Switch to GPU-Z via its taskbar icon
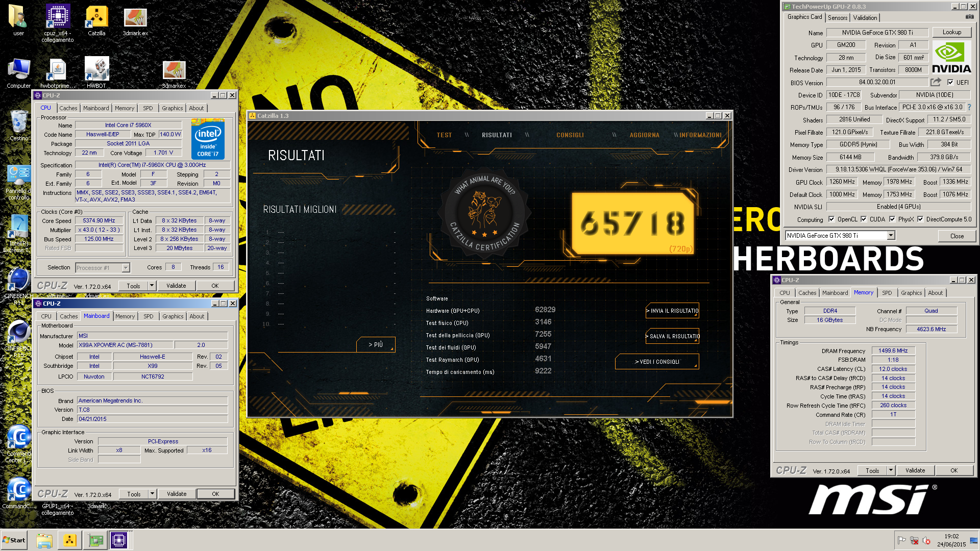 (95, 540)
